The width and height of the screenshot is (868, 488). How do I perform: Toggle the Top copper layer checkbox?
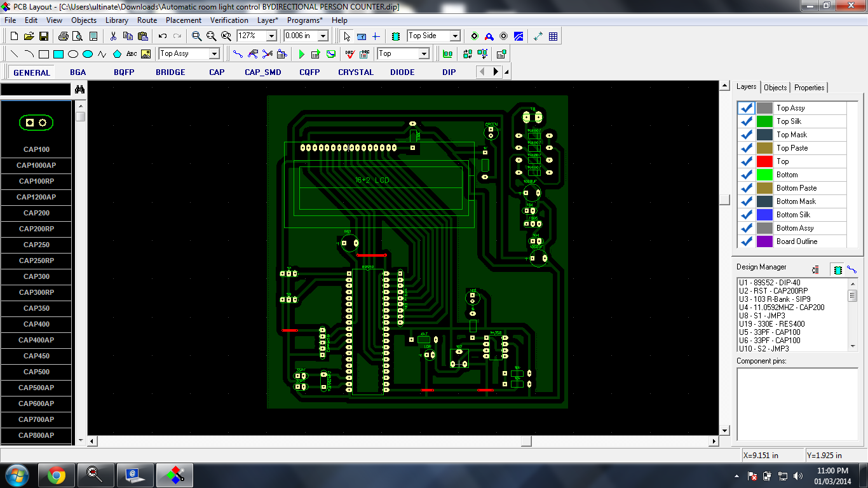(747, 161)
